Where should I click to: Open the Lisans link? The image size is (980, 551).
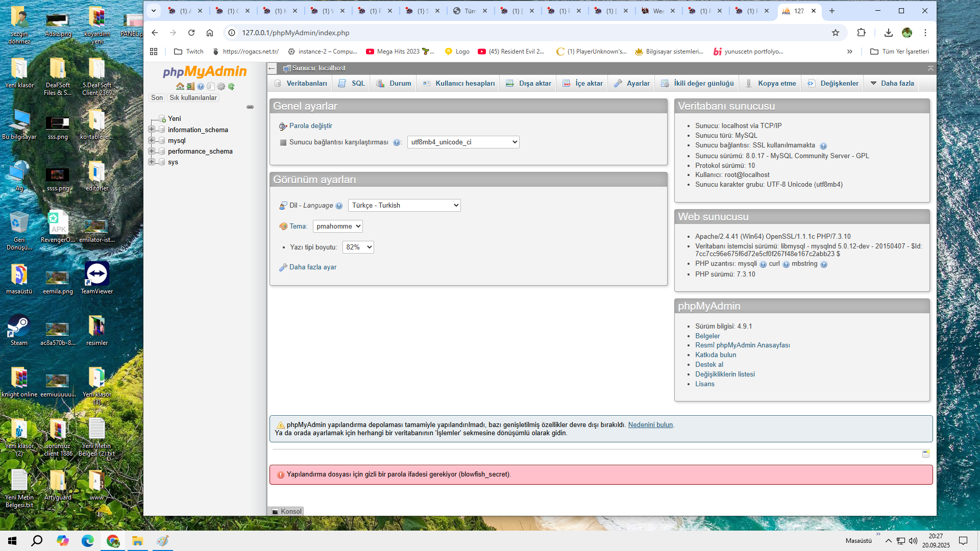705,384
